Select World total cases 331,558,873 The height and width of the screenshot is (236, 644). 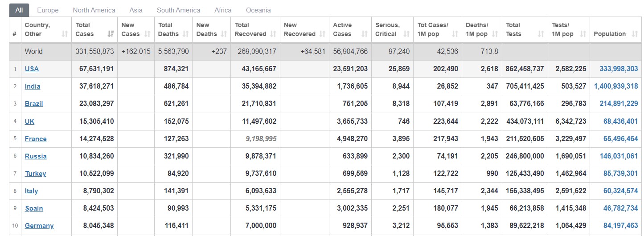[94, 52]
